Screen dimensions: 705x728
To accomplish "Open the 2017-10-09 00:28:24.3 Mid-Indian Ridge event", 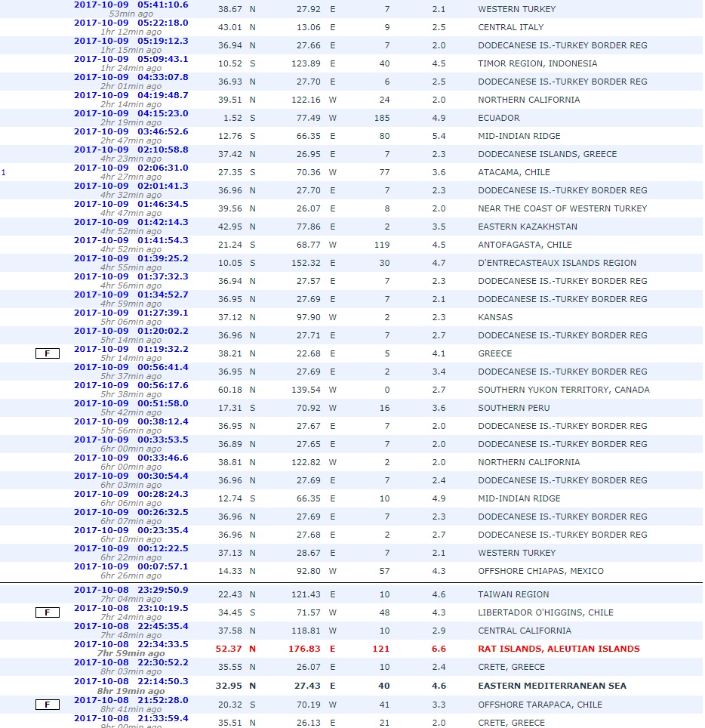I will [x=131, y=494].
